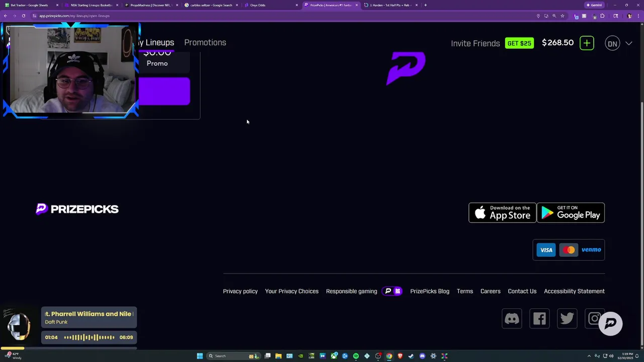Image resolution: width=644 pixels, height=362 pixels.
Task: Click the purple lineup card button
Action: tap(164, 92)
